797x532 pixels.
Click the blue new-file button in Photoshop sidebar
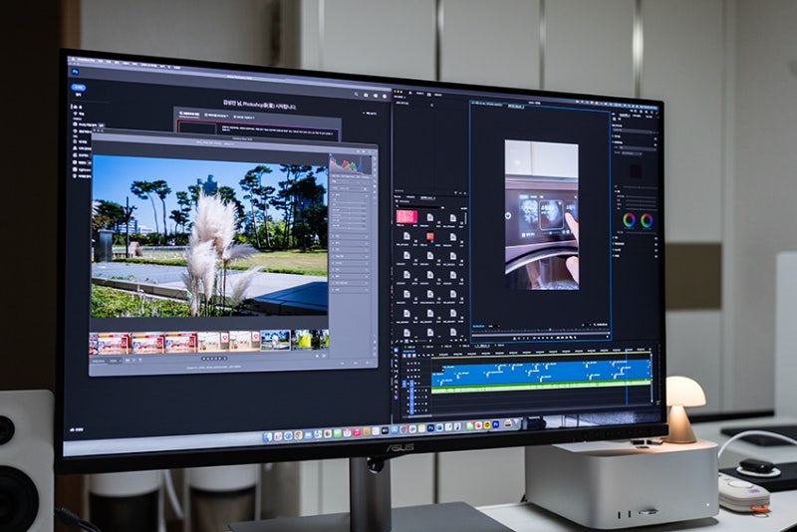(x=79, y=88)
